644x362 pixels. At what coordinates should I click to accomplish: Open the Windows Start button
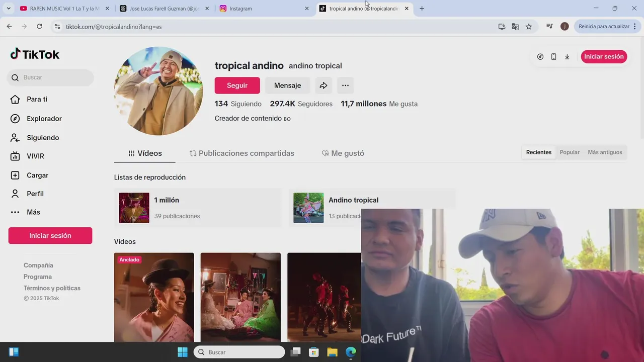tap(183, 352)
